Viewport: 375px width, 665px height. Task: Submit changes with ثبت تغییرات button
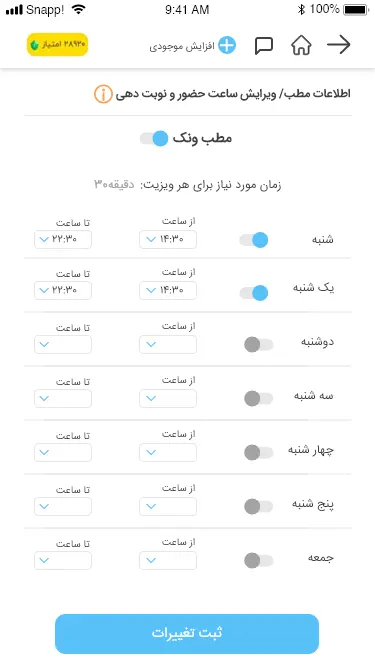pyautogui.click(x=187, y=634)
